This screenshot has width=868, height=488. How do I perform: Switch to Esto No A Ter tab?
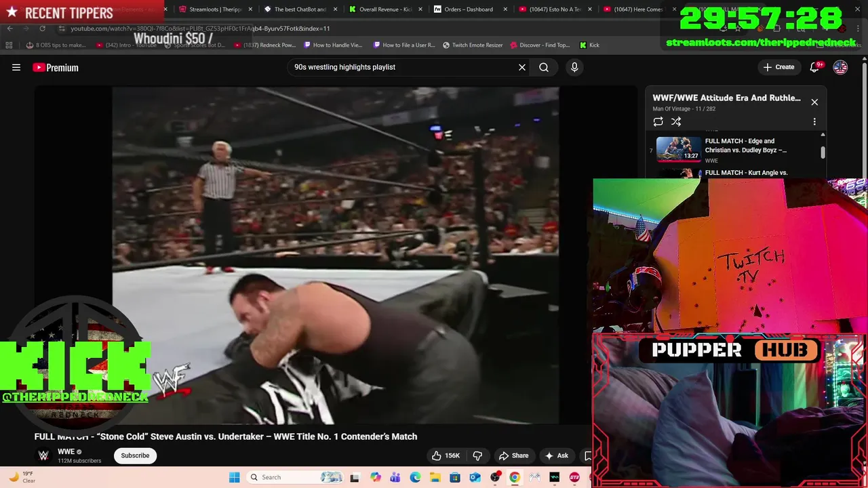coord(555,9)
